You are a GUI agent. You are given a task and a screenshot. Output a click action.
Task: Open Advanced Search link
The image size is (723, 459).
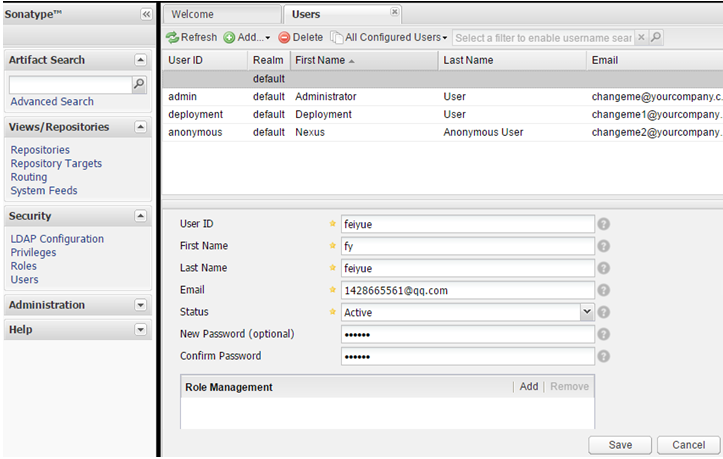pyautogui.click(x=52, y=101)
